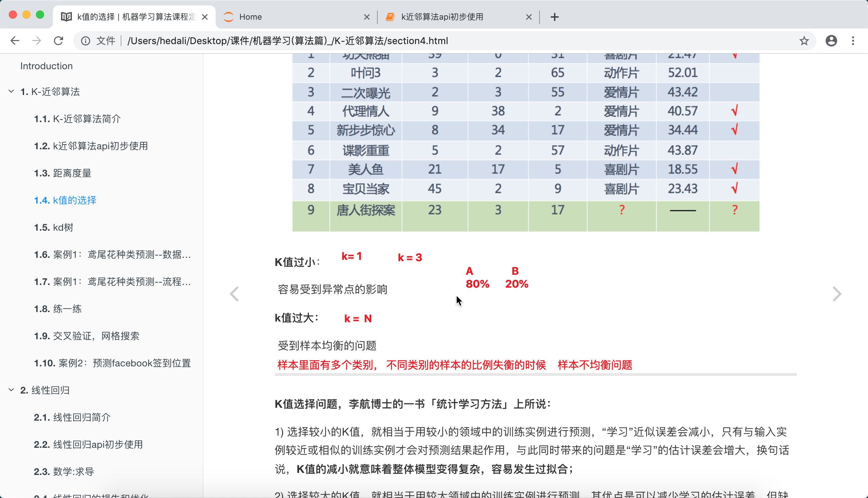Click the site info icon in address bar

coord(85,41)
